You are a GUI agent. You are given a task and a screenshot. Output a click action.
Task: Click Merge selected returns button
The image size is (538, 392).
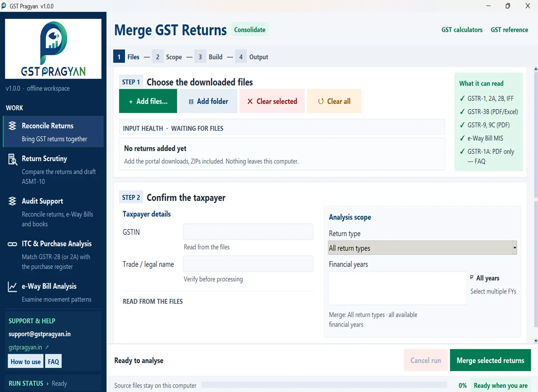coord(490,360)
